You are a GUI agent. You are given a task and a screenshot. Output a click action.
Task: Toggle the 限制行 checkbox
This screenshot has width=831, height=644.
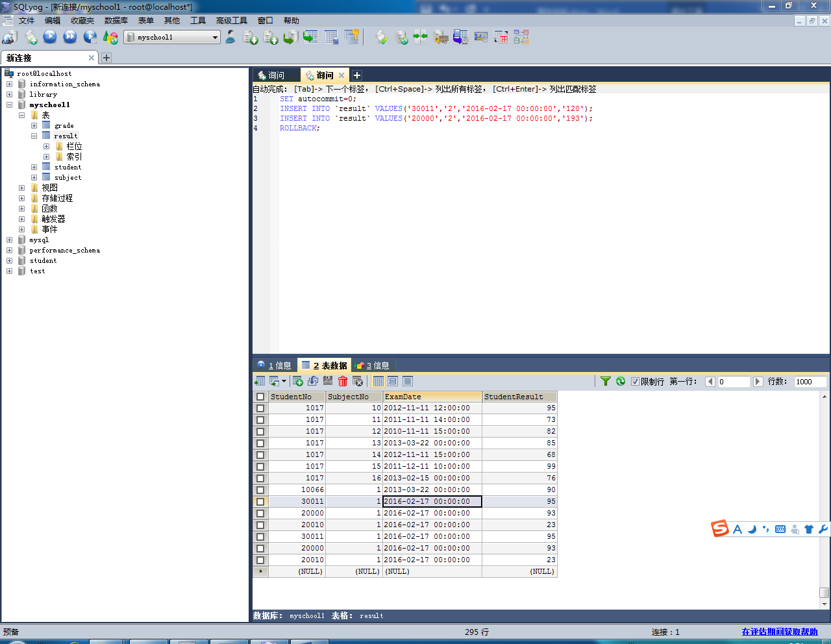[635, 382]
